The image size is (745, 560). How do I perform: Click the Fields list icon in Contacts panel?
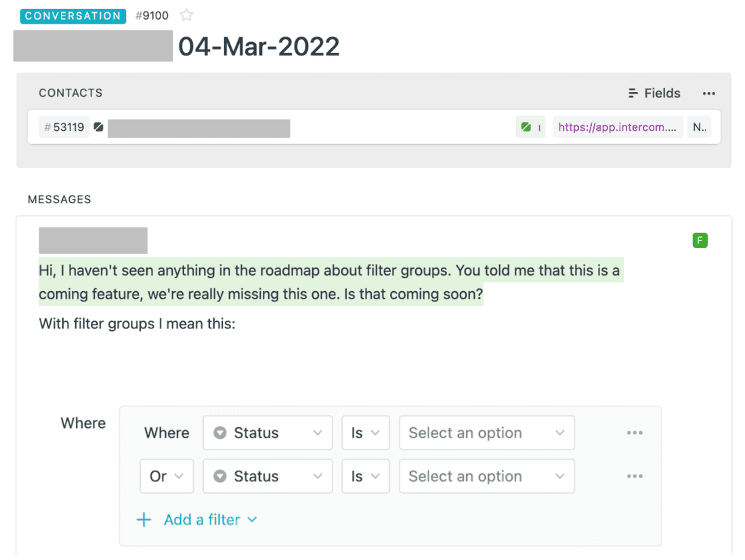click(633, 93)
